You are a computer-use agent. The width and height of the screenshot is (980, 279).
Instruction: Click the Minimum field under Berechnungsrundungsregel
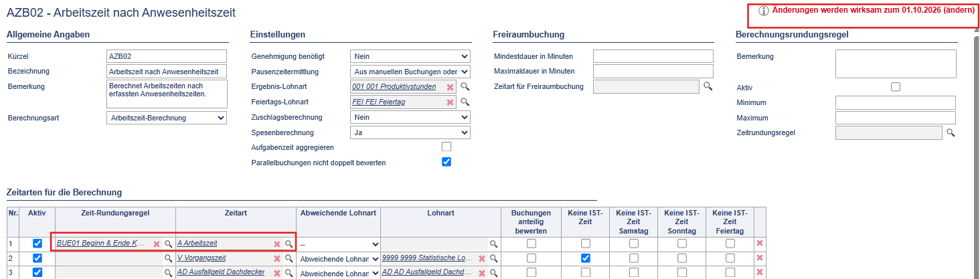click(896, 102)
